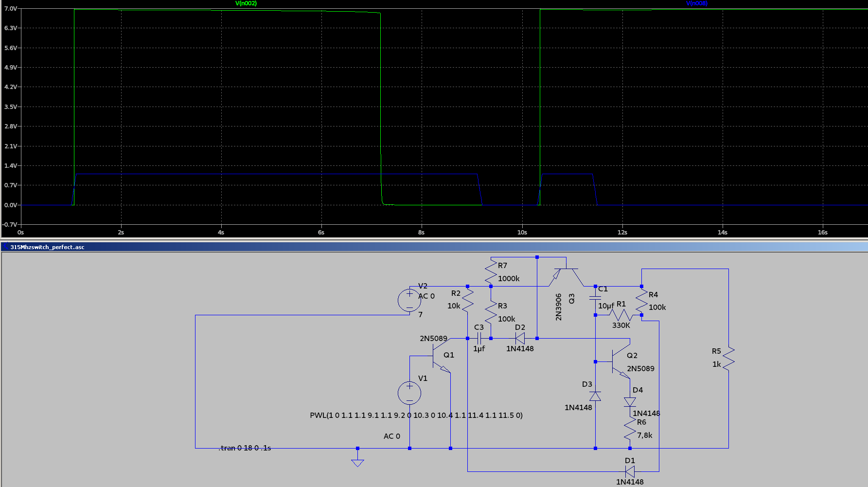This screenshot has height=487, width=868.
Task: Click the Q2 2N5089 transistor symbol
Action: pos(620,362)
